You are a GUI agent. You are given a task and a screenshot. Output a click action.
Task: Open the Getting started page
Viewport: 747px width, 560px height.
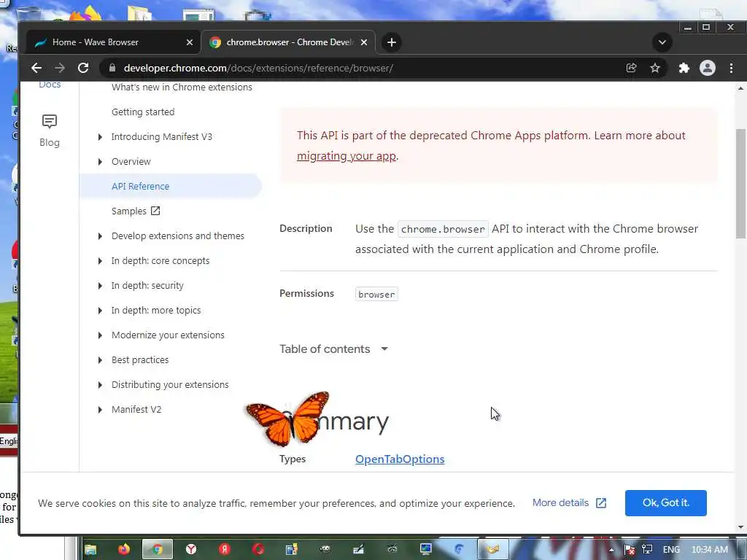point(143,112)
